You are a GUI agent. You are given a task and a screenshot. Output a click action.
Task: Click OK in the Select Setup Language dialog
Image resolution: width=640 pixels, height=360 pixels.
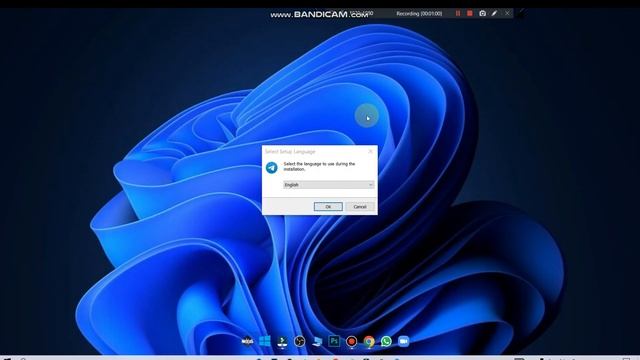328,207
